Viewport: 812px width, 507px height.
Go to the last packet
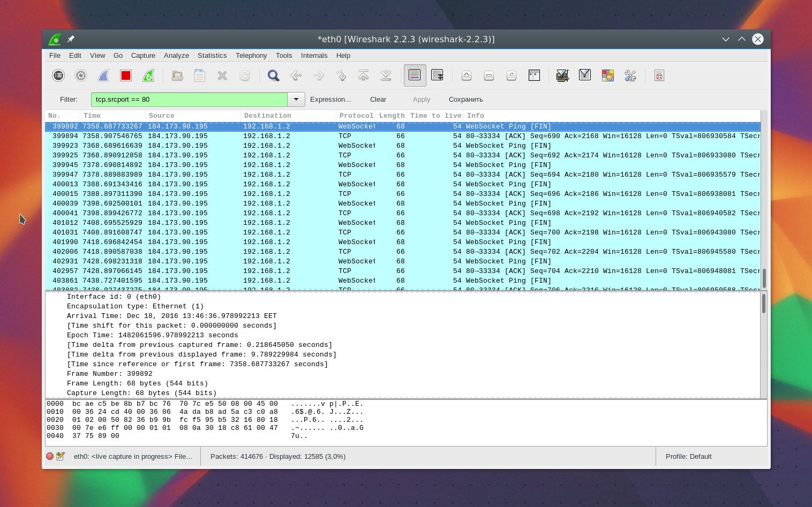click(x=386, y=75)
